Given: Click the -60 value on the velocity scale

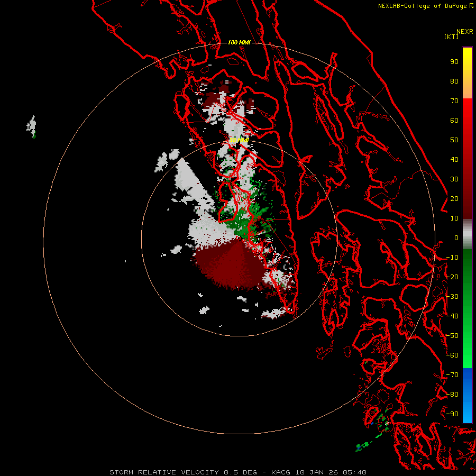Looking at the screenshot, I should pyautogui.click(x=452, y=355).
